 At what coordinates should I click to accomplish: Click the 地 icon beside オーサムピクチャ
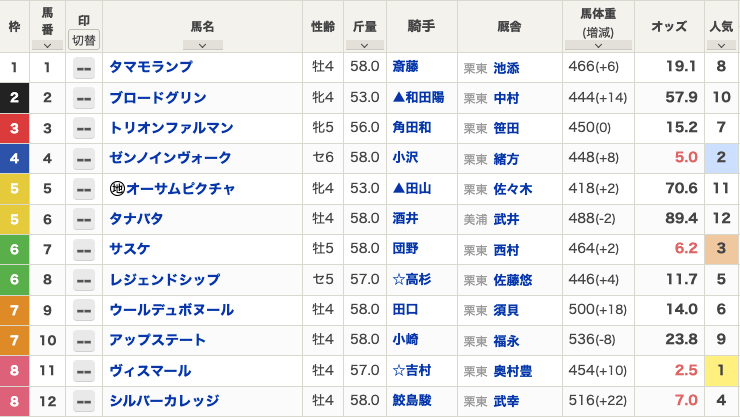pos(117,189)
